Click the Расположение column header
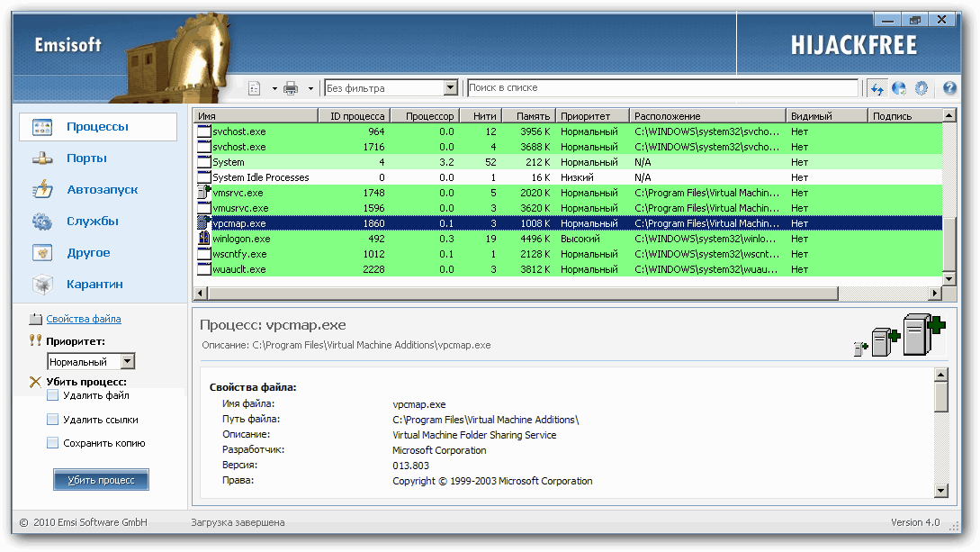980x552 pixels. coord(707,115)
